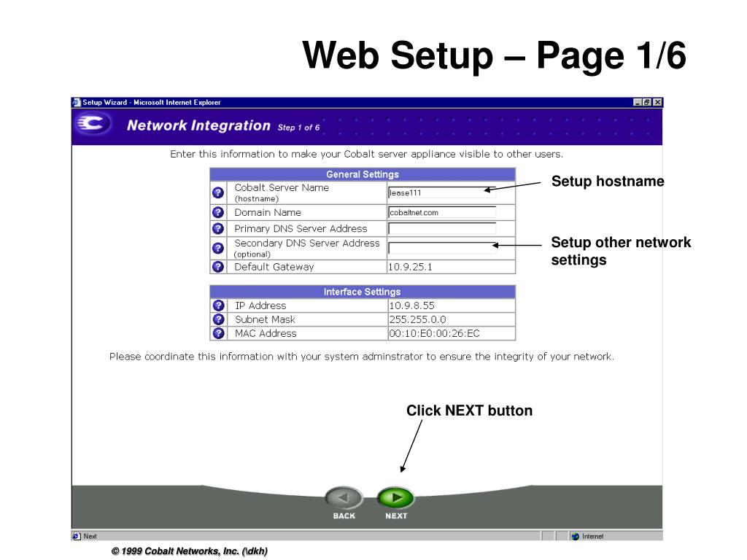Minimize the Setup Wizard window
Viewport: 747px width, 560px height.
(x=638, y=102)
